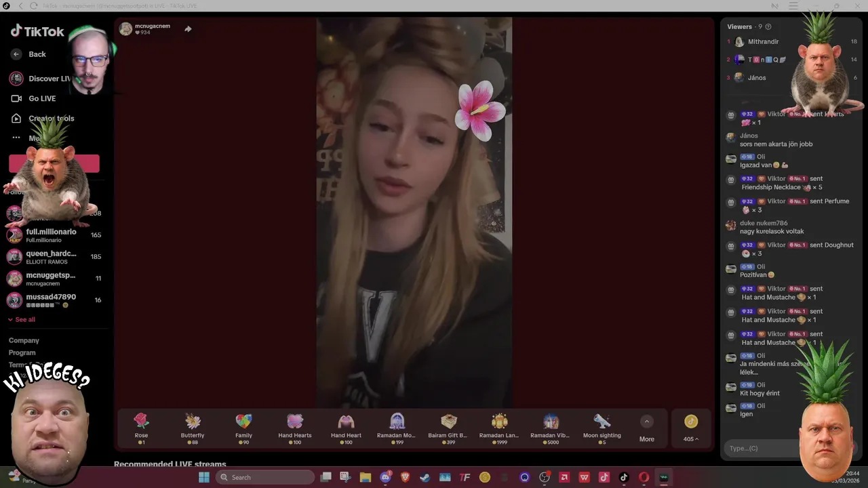Click the Friendship Necklace gift message
Image resolution: width=868 pixels, height=488 pixels.
(x=781, y=183)
